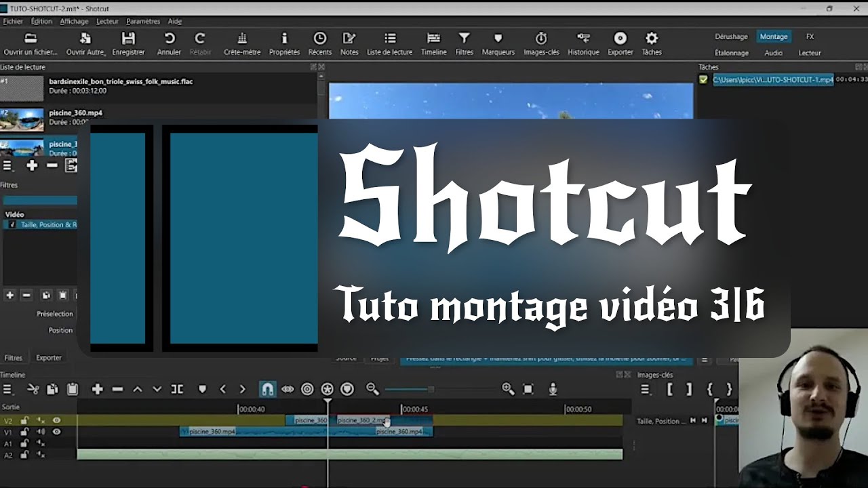Copy the clip in timeline toolbar
868x488 pixels.
pyautogui.click(x=52, y=389)
